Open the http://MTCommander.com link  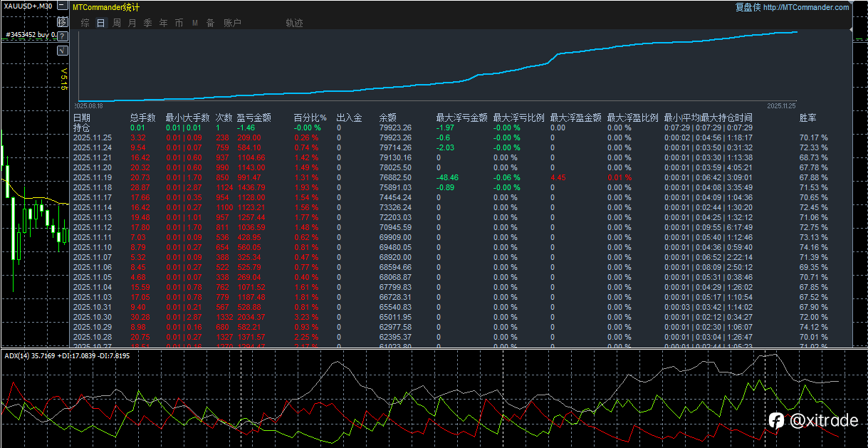(x=806, y=7)
